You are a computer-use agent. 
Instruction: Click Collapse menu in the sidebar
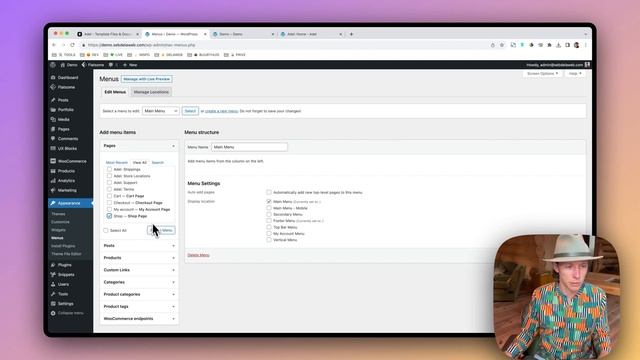[70, 313]
